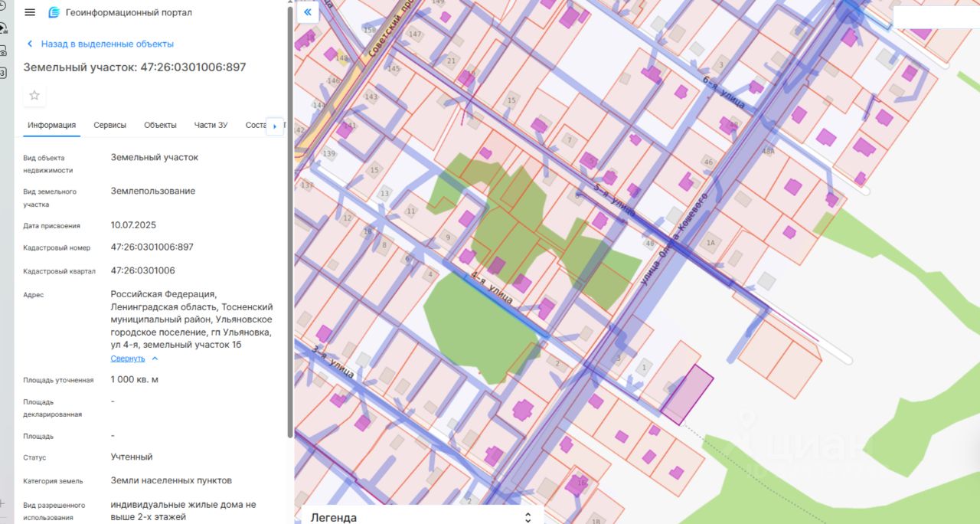
Task: Click the parcel address text
Action: point(191,319)
